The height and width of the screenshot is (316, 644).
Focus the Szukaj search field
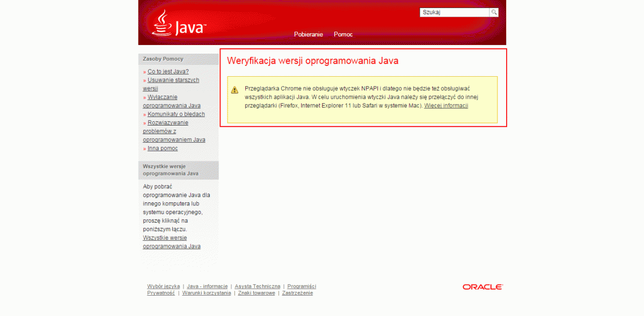point(455,12)
